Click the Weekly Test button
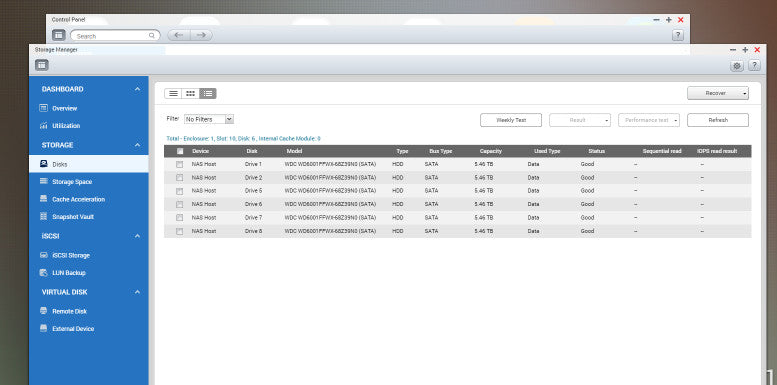Viewport: 777px width, 385px height. [511, 120]
